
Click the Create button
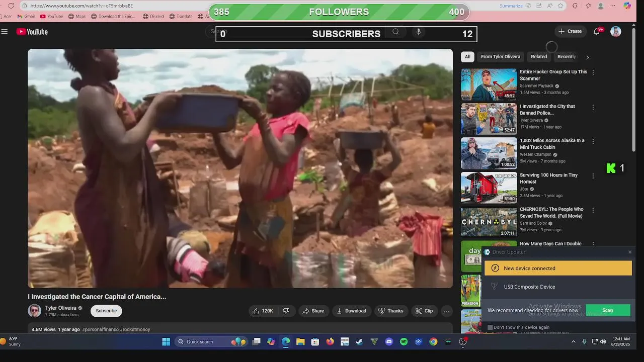pos(570,32)
